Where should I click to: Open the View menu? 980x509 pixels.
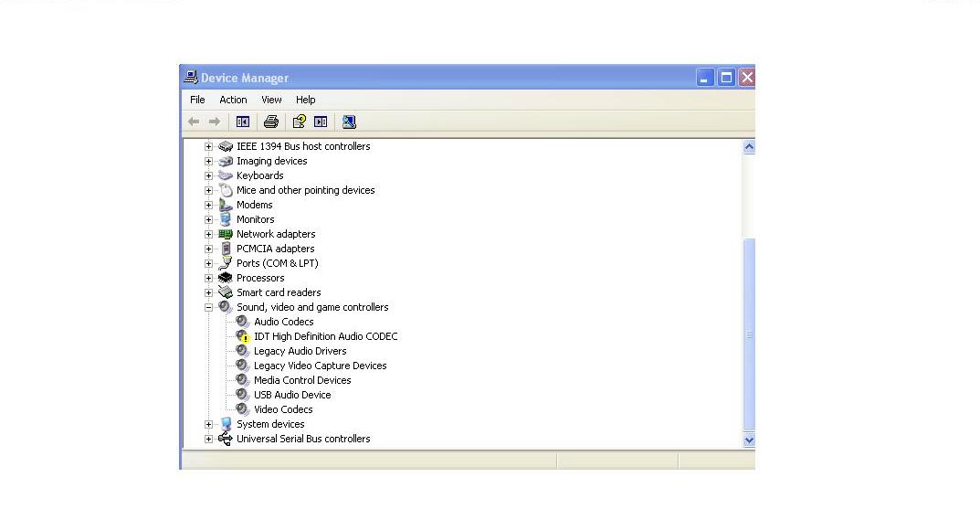tap(271, 100)
